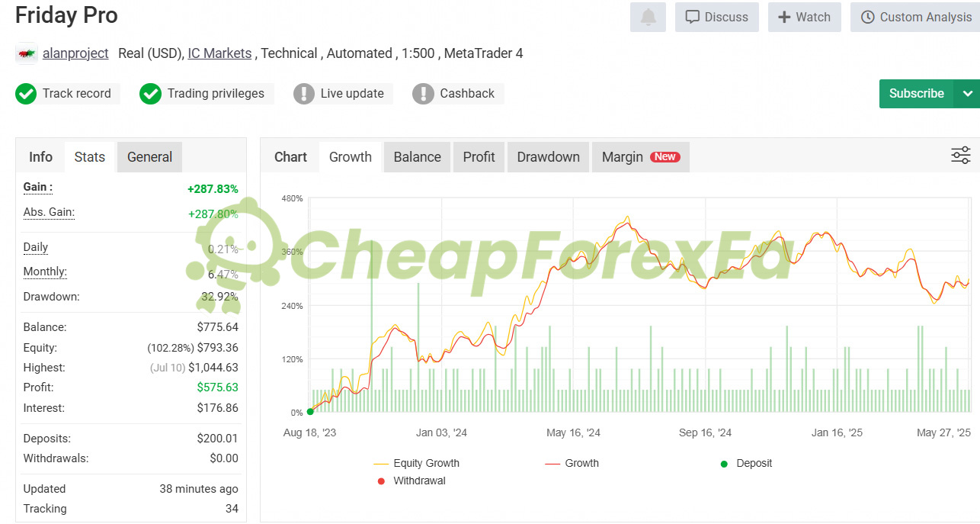Click the bell notification icon

pyautogui.click(x=648, y=17)
